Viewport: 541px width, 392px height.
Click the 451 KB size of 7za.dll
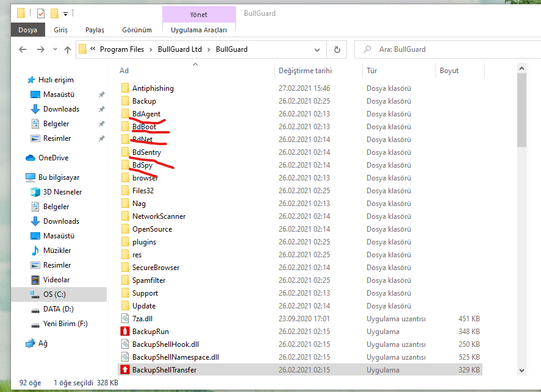pos(469,319)
